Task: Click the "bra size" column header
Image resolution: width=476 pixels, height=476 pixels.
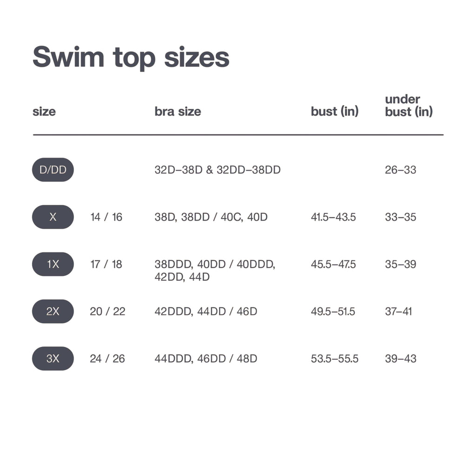Action: point(178,112)
